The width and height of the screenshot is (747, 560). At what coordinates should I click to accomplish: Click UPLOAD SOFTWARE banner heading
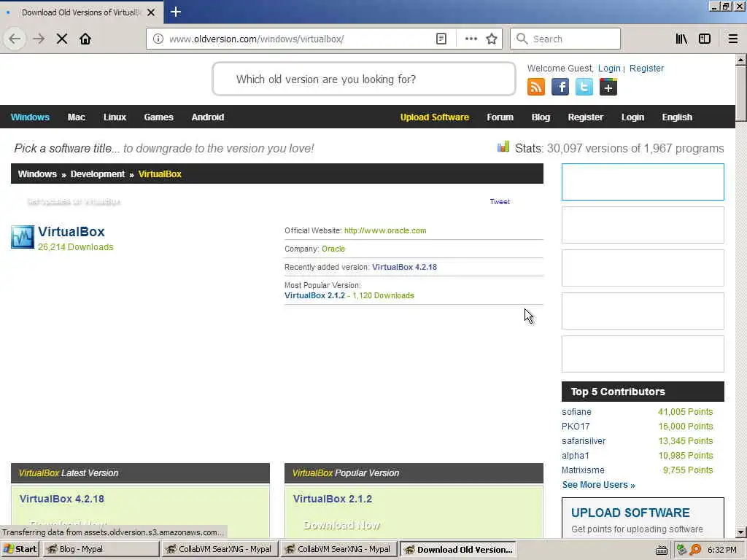coord(630,513)
